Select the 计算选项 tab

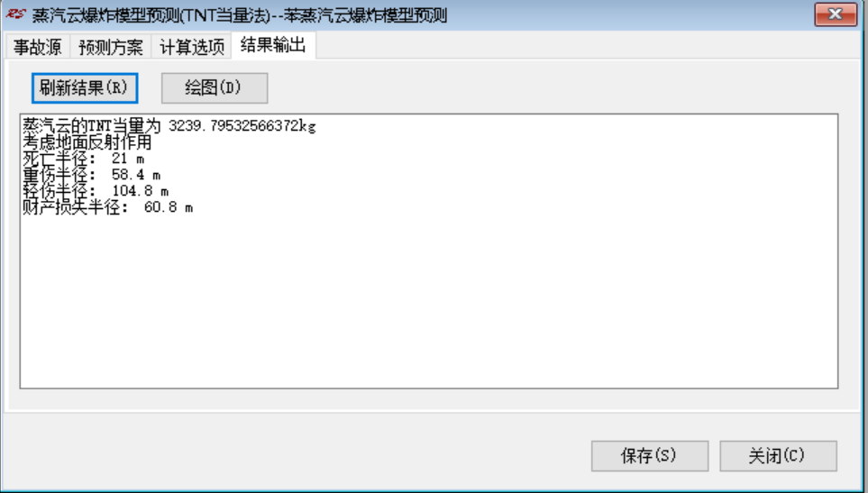[191, 47]
